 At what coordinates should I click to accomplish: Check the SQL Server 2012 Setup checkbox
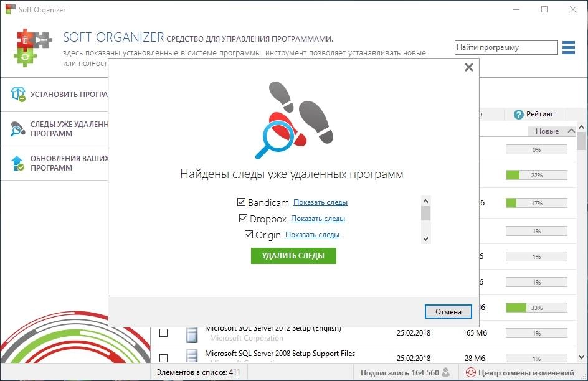[x=163, y=332]
